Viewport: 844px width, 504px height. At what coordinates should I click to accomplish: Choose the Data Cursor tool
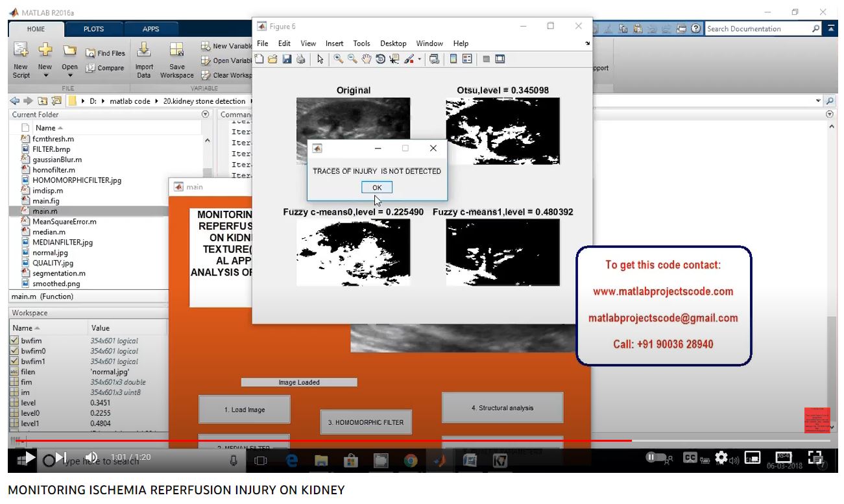click(394, 59)
